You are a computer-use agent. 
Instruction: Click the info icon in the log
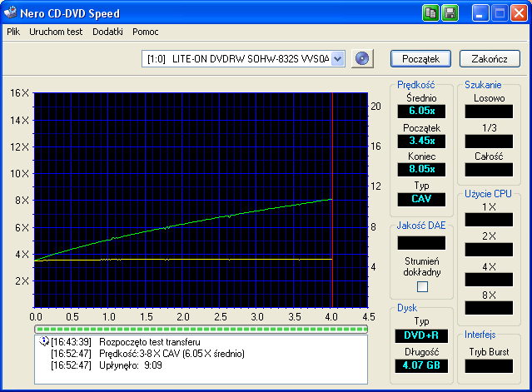[x=44, y=341]
